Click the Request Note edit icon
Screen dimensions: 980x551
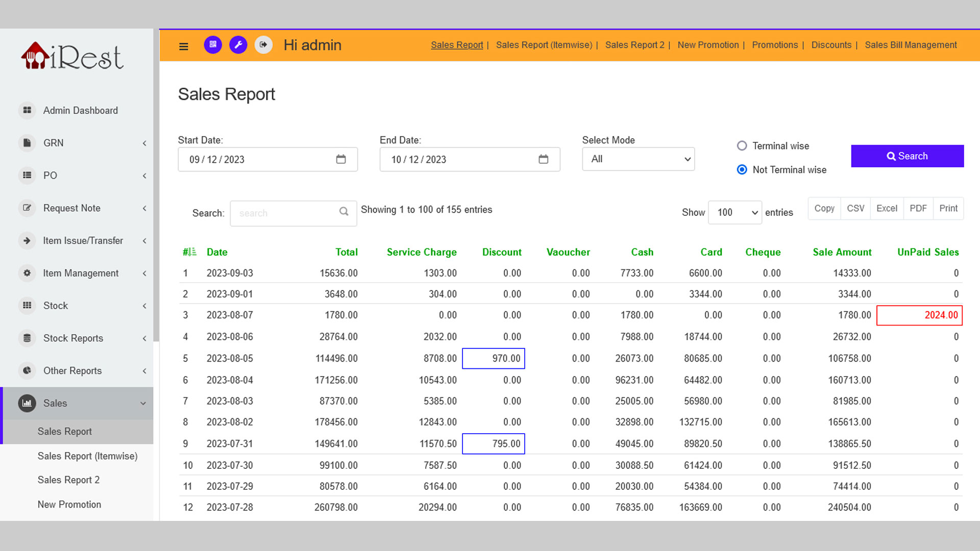(27, 208)
